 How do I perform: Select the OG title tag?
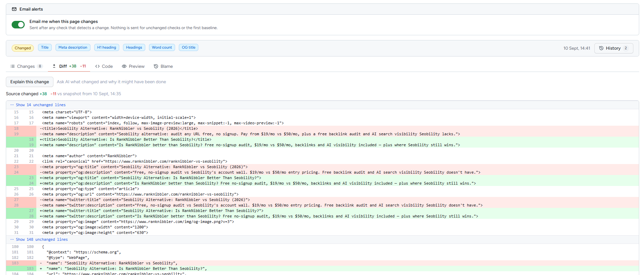(188, 48)
